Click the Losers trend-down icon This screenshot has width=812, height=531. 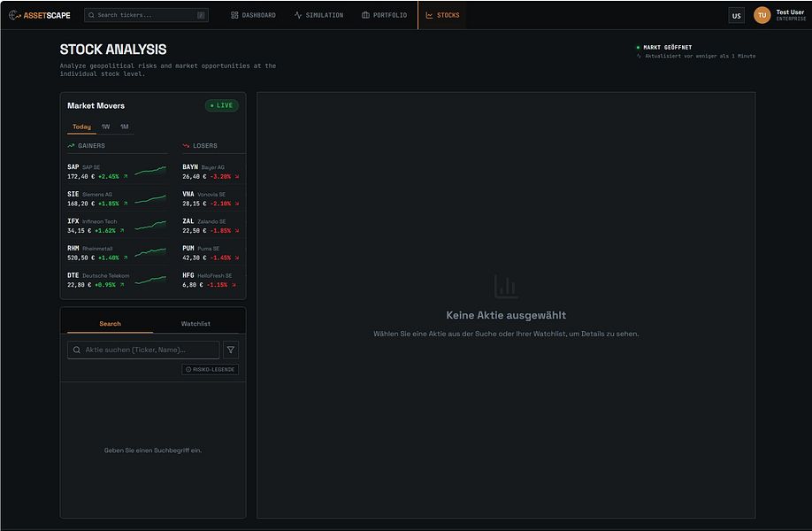click(186, 145)
